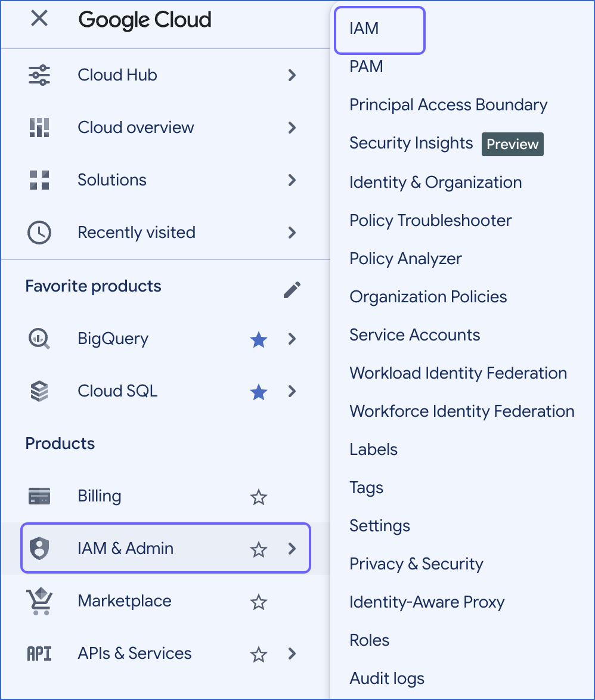The height and width of the screenshot is (700, 595).
Task: Click the Recently visited clock icon
Action: click(39, 233)
